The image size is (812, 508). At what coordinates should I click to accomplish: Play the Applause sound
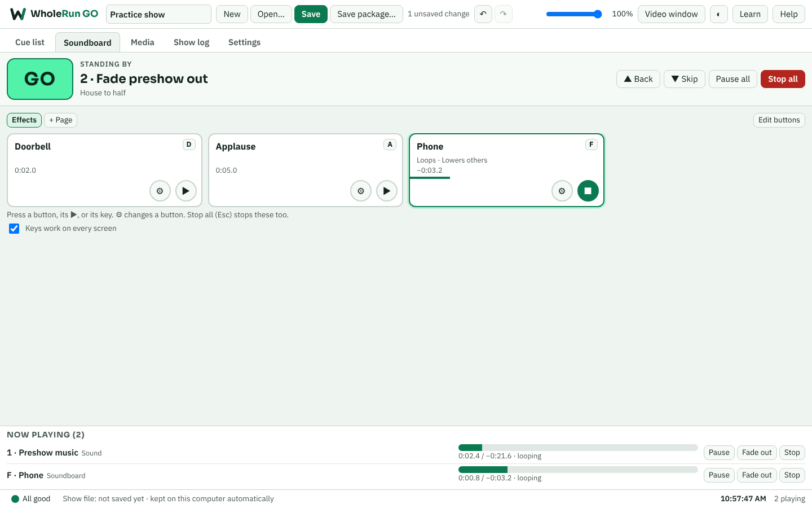(387, 191)
